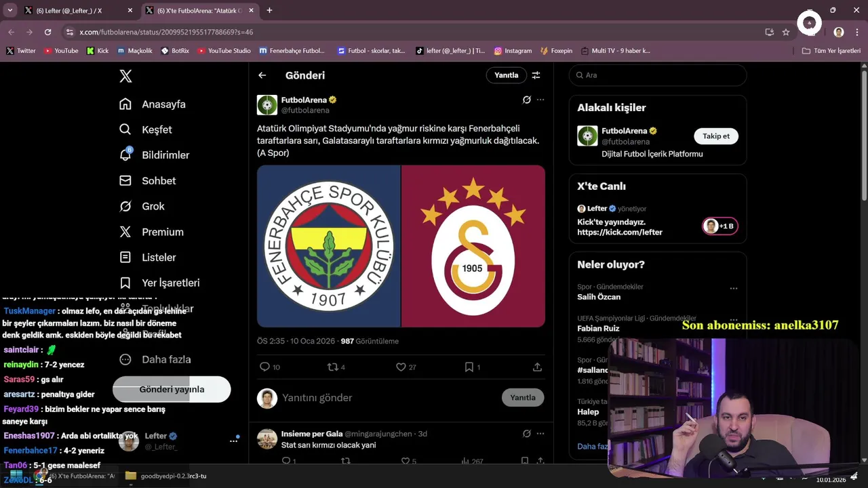Open Yer İşaretleri bookmarks
Viewport: 868px width, 488px height.
[x=159, y=283]
